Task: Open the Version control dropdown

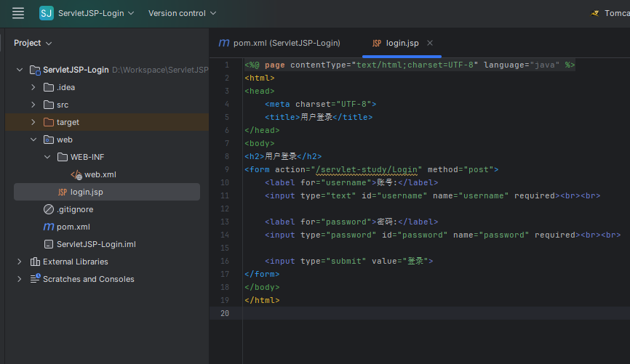Action: coord(182,13)
